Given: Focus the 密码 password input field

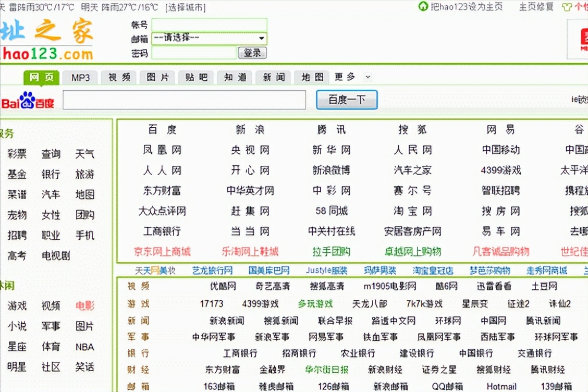Looking at the screenshot, I should pos(194,53).
